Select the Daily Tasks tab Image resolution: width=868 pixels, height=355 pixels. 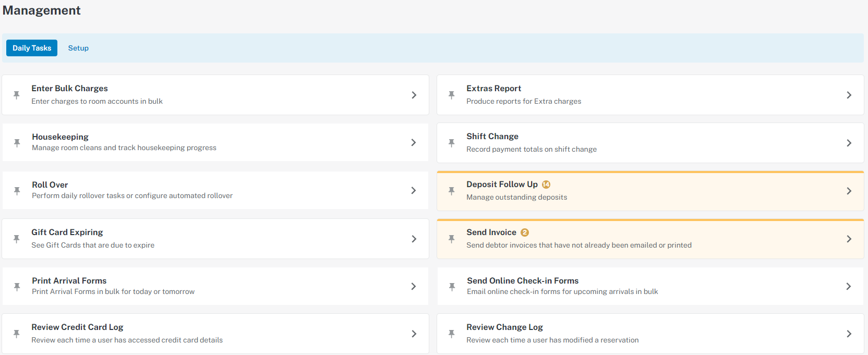tap(32, 48)
